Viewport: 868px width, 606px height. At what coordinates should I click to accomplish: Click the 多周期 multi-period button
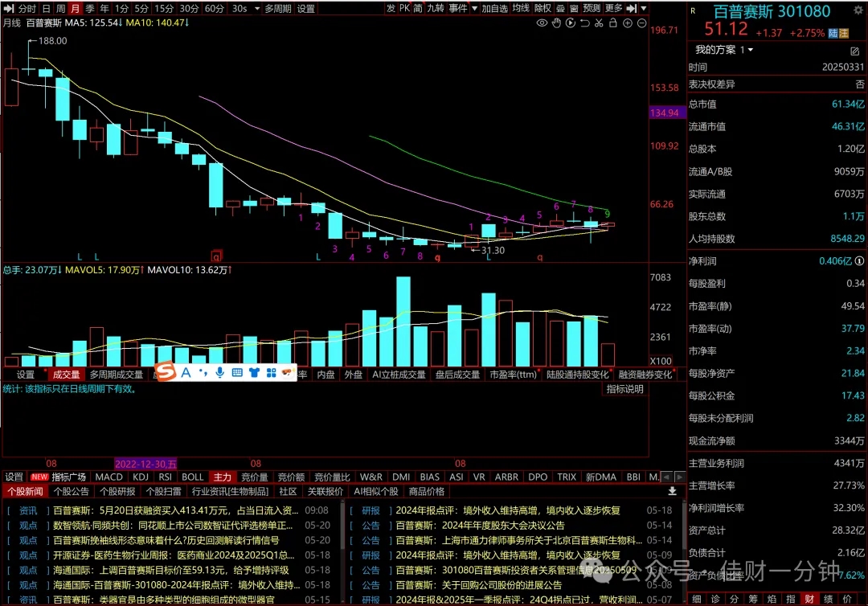coord(278,8)
